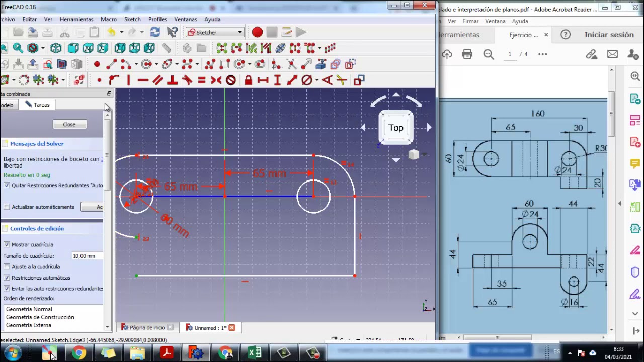This screenshot has width=644, height=362.
Task: Open the Sketcher workbench dropdown
Action: pos(215,32)
